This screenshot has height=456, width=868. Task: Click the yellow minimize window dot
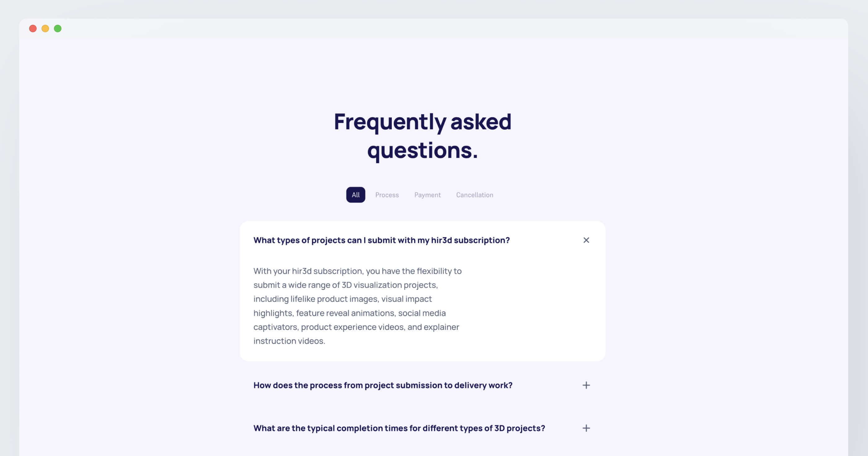pyautogui.click(x=45, y=28)
